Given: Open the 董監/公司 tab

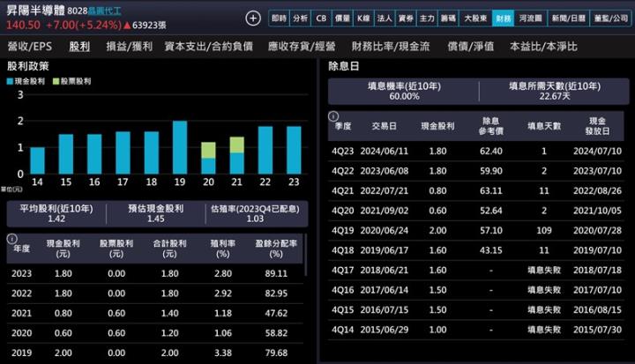Looking at the screenshot, I should pos(610,19).
